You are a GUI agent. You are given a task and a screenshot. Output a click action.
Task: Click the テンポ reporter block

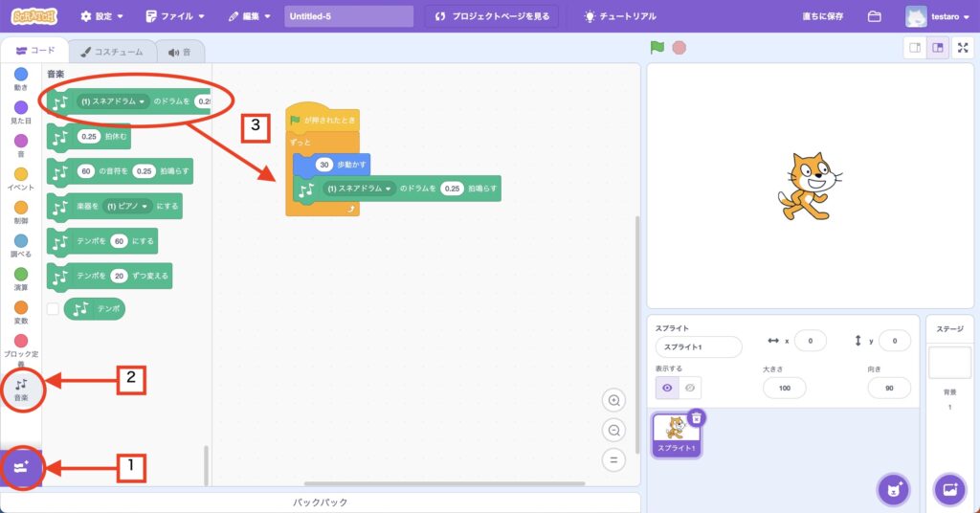pos(95,309)
